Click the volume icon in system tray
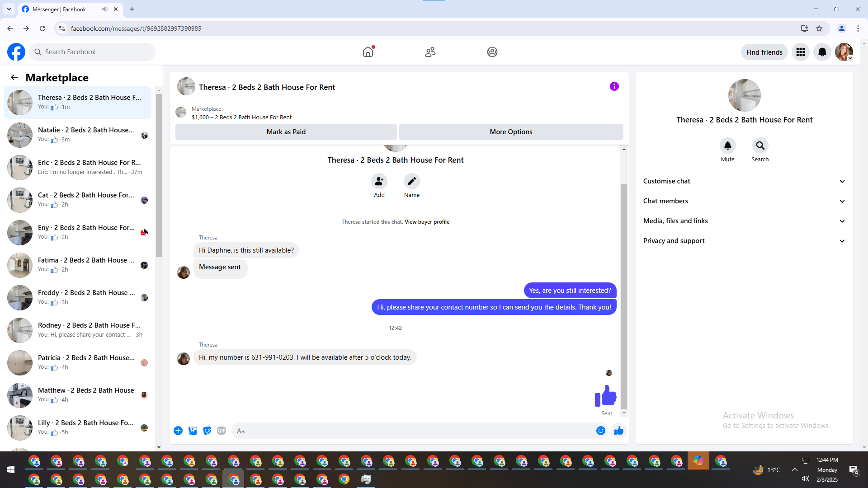 pos(806,479)
